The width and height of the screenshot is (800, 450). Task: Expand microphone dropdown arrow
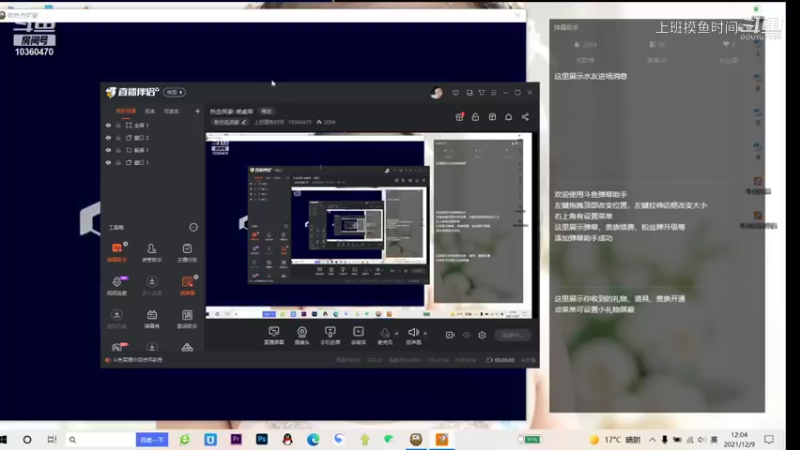(397, 334)
